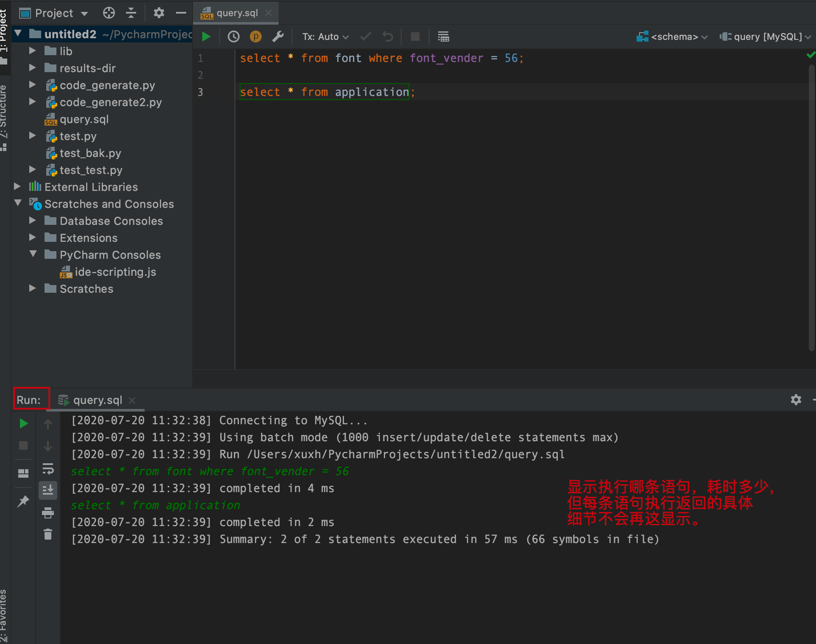Image resolution: width=816 pixels, height=644 pixels.
Task: Expand the lib folder
Action: click(x=33, y=50)
